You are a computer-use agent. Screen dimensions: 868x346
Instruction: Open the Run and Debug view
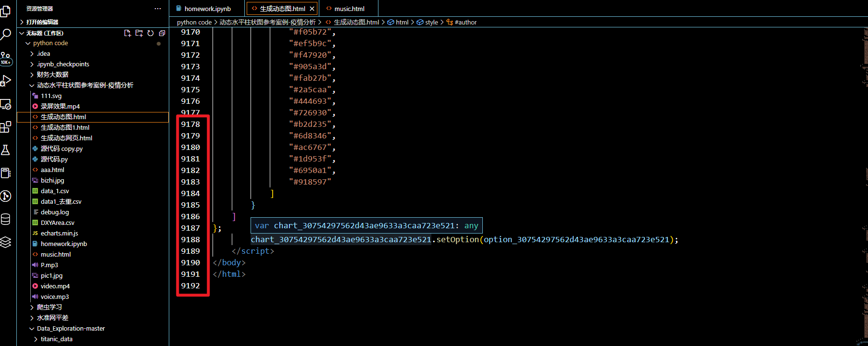coord(6,81)
